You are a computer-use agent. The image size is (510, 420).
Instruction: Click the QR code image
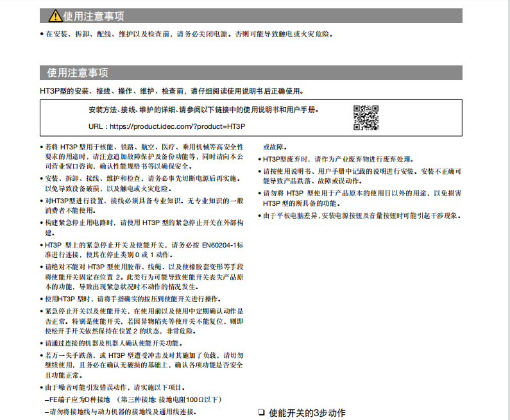[x=366, y=118]
